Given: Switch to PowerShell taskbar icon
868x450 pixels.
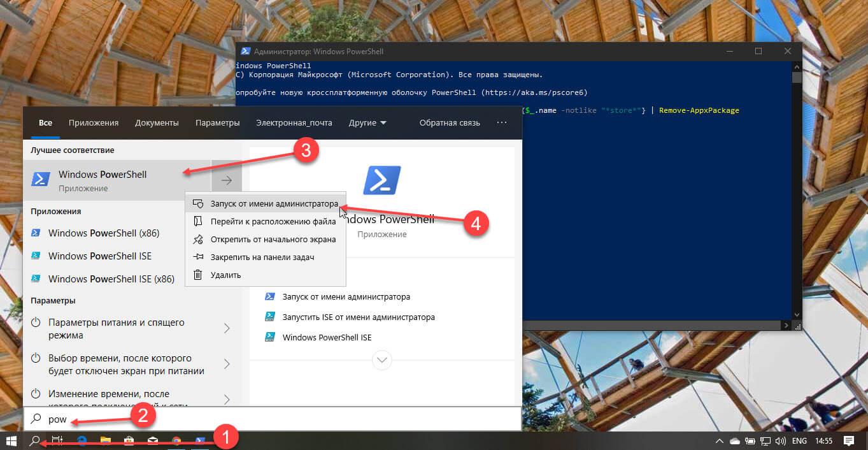Looking at the screenshot, I should (201, 440).
